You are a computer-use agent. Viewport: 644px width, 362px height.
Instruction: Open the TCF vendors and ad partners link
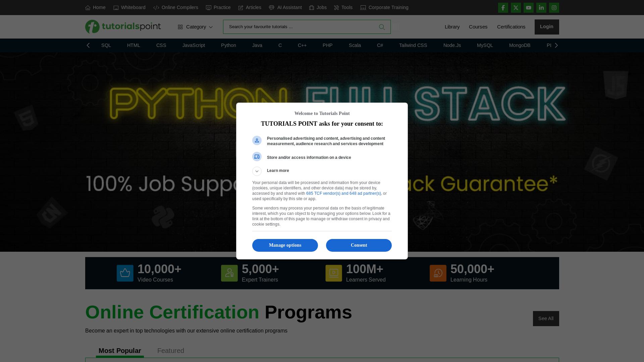[343, 193]
